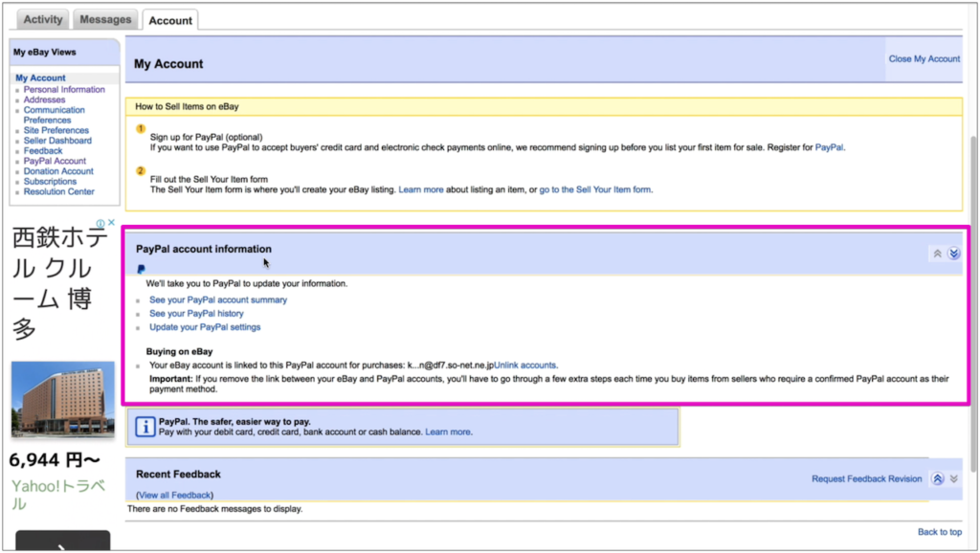Close the hotel advertisement X icon

[111, 223]
